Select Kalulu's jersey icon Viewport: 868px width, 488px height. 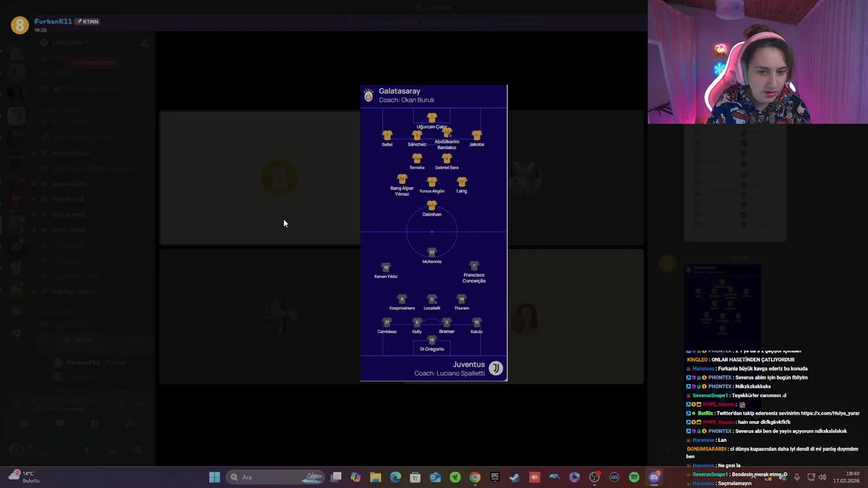pyautogui.click(x=477, y=323)
